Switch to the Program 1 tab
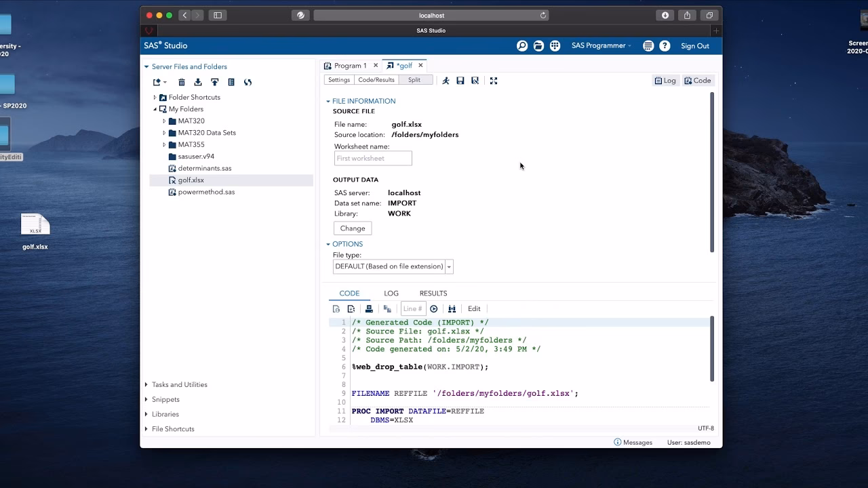 pos(349,66)
